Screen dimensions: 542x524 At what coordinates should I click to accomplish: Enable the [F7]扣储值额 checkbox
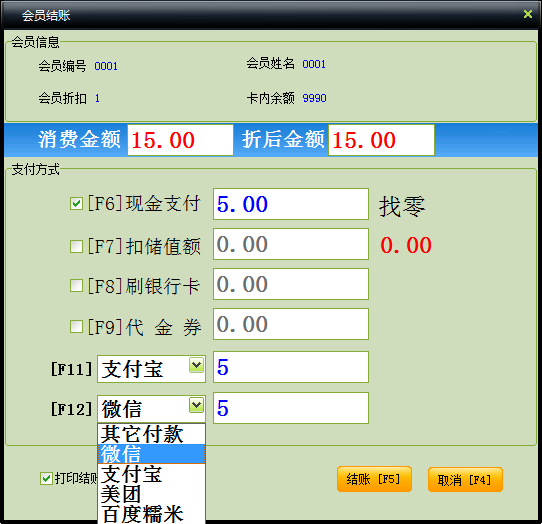76,246
